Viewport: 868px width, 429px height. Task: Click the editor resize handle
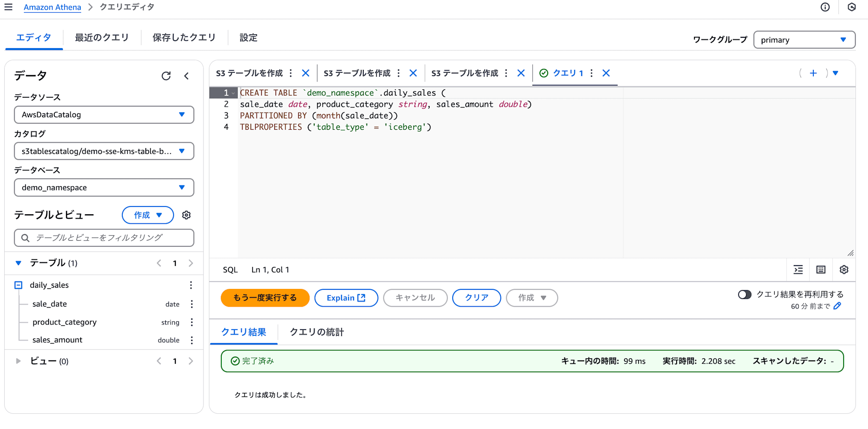(850, 253)
